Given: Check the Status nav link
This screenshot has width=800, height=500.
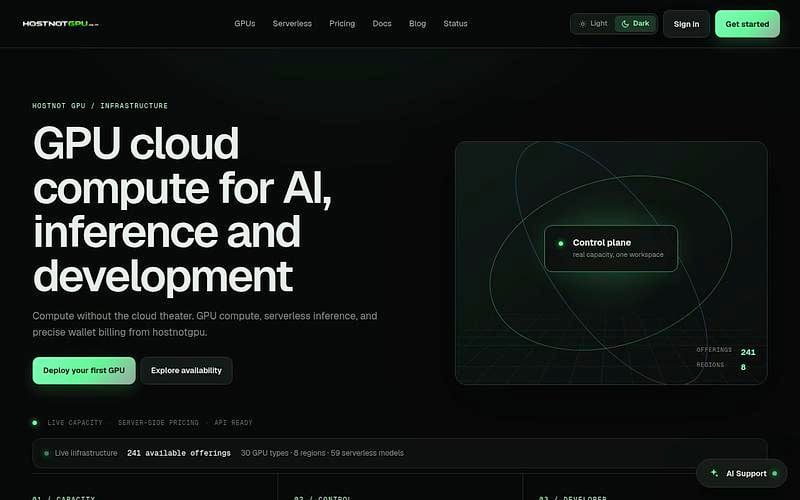Looking at the screenshot, I should pos(455,23).
